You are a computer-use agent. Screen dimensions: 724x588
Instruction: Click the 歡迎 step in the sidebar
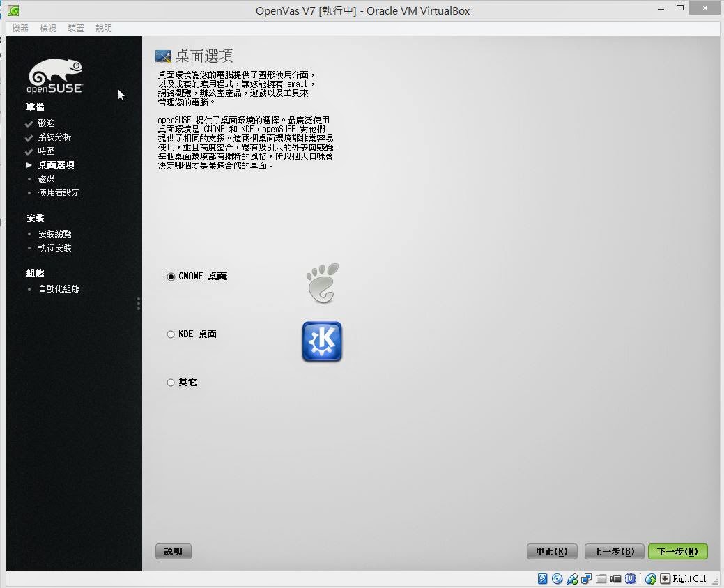46,123
